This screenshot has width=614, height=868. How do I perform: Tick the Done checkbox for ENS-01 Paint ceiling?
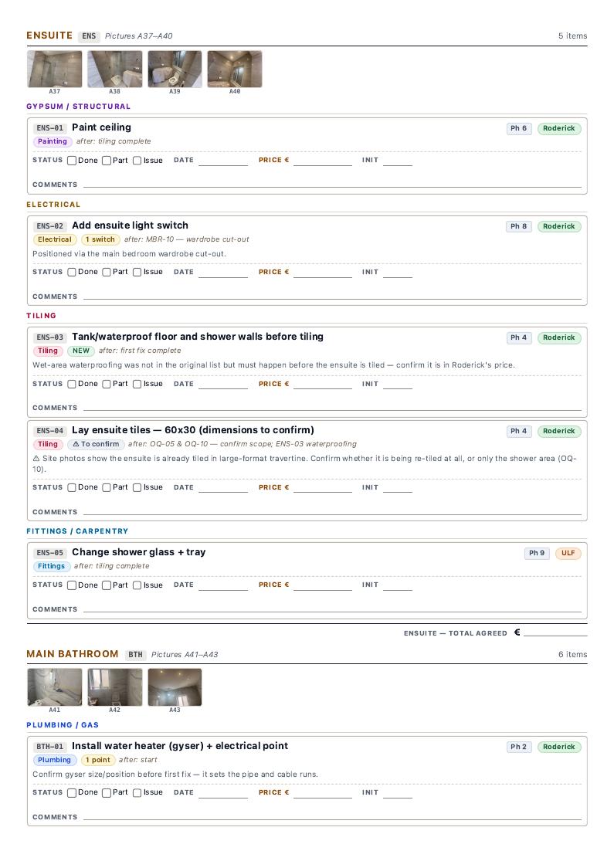pos(71,161)
